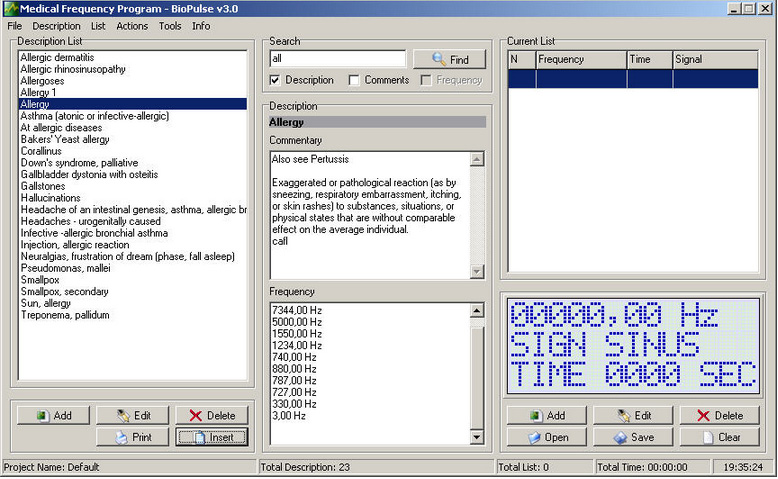Image resolution: width=778 pixels, height=479 pixels.
Task: Uncheck the Description search checkbox
Action: click(x=276, y=80)
